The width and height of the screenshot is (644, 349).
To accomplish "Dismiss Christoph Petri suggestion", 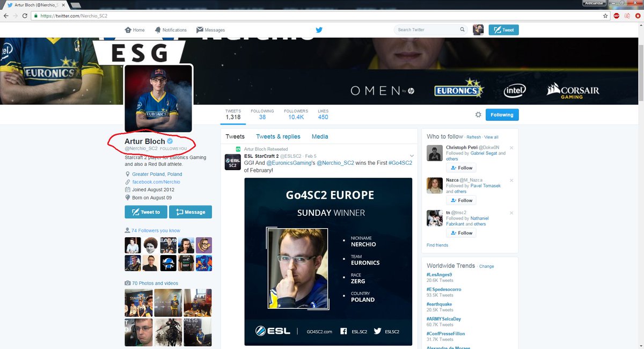I will coord(511,148).
